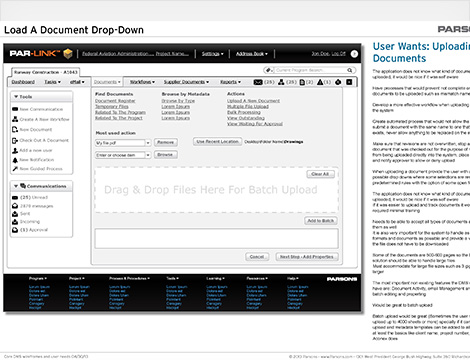The image size is (470, 360).
Task: Expand the Program footer menu
Action: (38, 278)
